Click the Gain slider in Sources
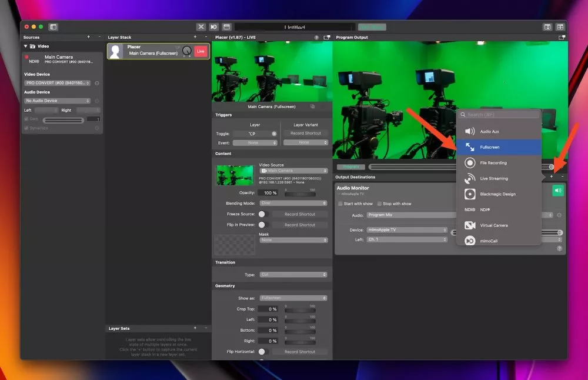588x380 pixels. point(64,121)
